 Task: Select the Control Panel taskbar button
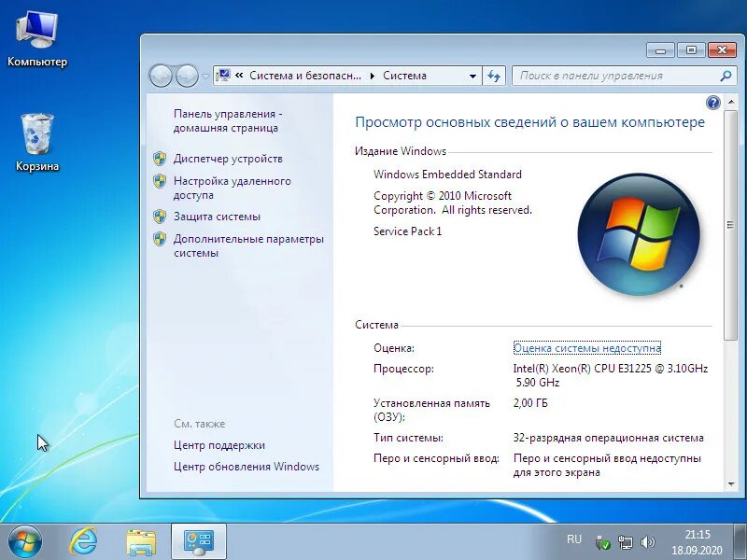(199, 541)
